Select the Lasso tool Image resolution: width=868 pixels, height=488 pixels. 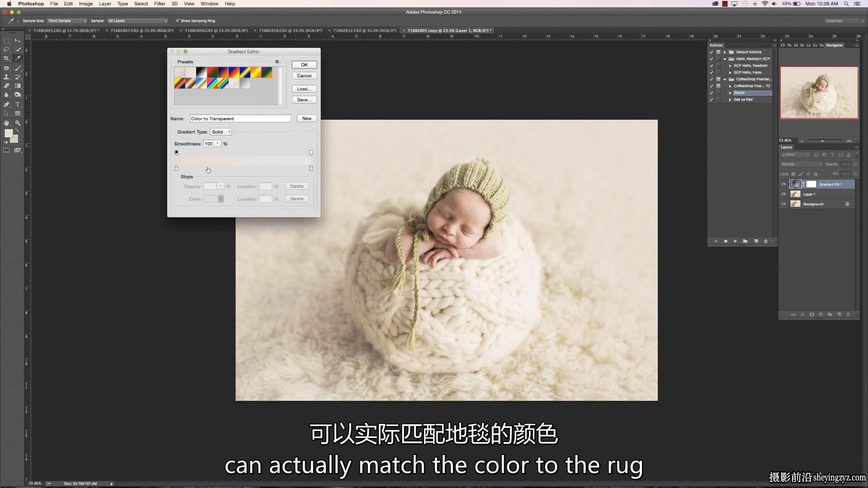point(7,49)
